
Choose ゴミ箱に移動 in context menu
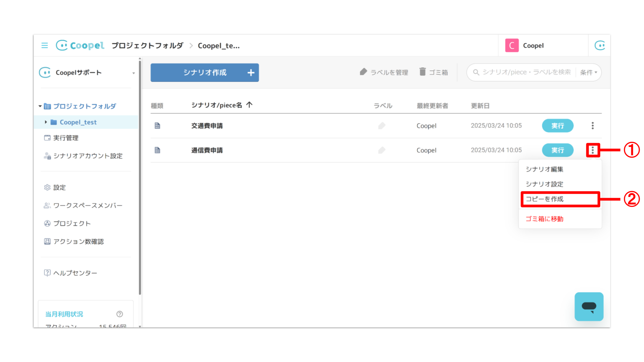(x=544, y=219)
